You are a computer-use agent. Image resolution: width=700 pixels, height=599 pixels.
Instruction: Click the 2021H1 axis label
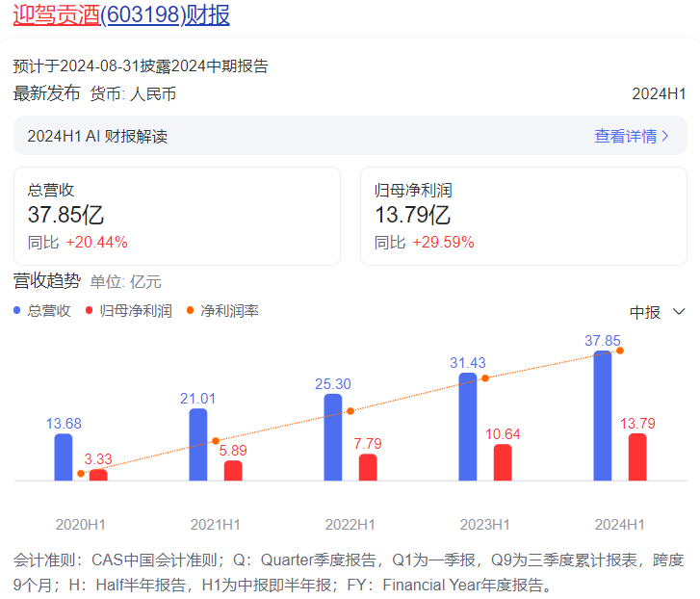(x=216, y=525)
